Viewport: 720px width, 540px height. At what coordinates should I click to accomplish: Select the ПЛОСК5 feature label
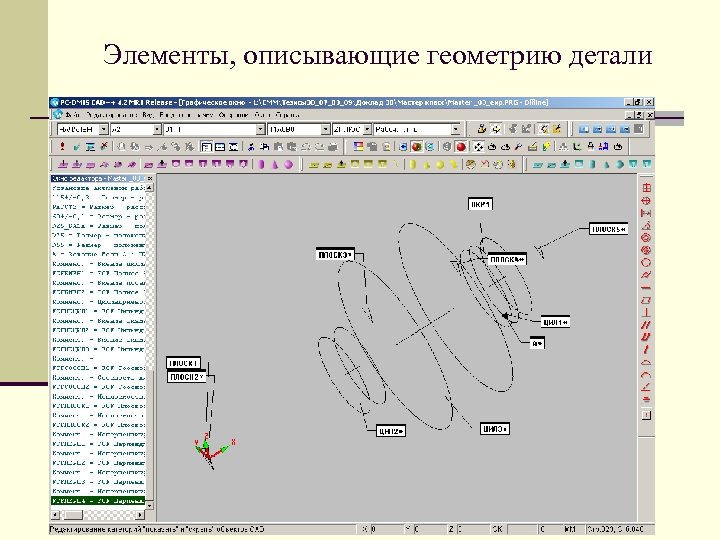pos(608,229)
